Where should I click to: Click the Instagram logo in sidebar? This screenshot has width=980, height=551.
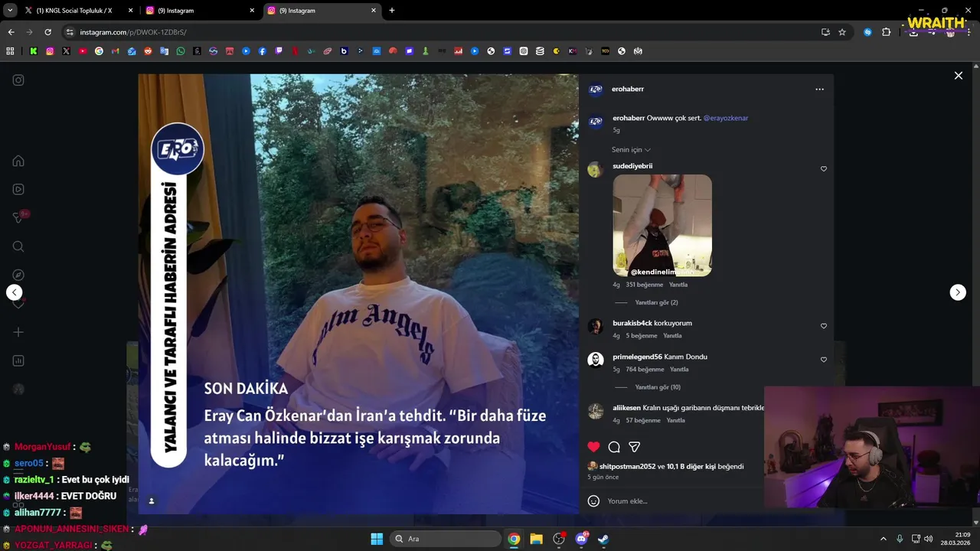click(18, 80)
